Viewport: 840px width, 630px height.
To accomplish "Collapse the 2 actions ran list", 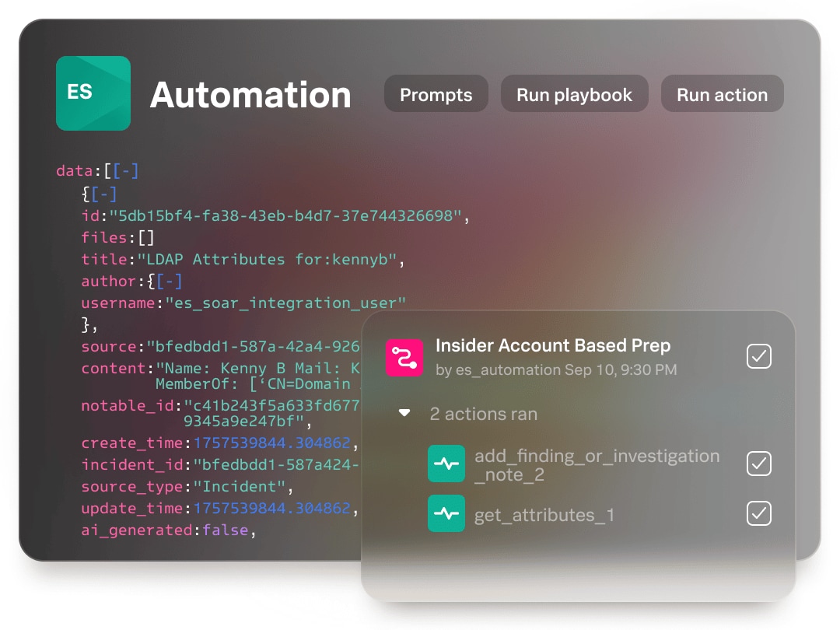I will [x=404, y=413].
